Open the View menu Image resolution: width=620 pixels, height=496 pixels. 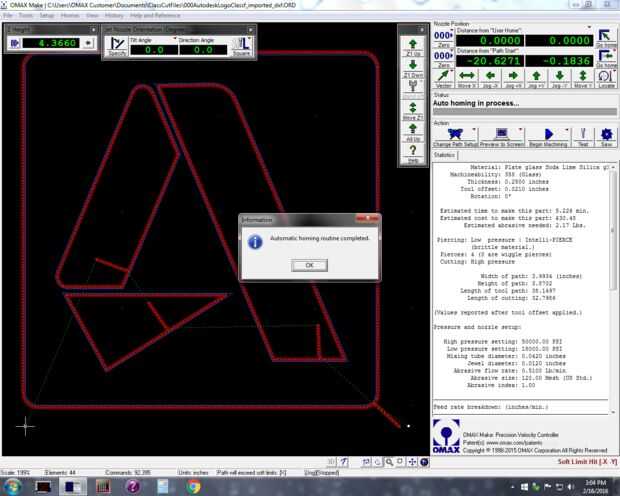[92, 15]
